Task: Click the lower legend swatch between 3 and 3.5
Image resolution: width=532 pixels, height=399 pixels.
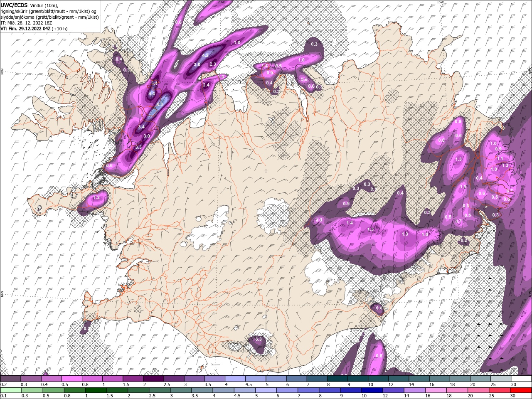Action: (181, 390)
